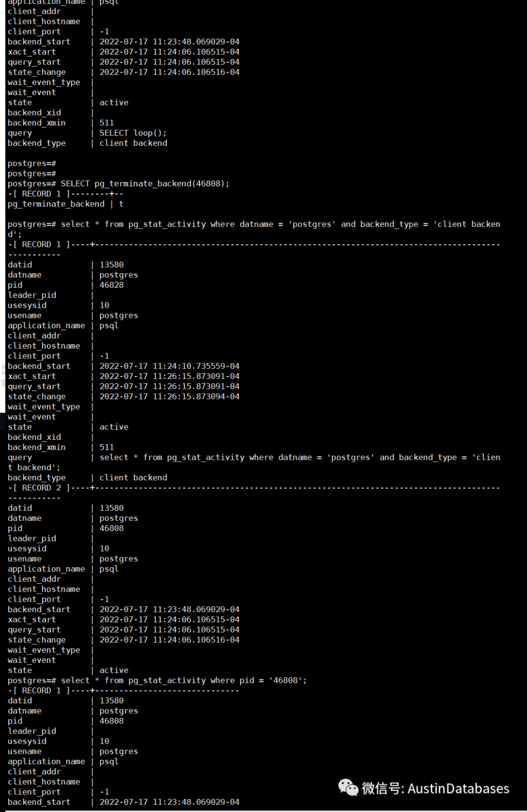Click the where pid = '46808' command line
The width and height of the screenshot is (527, 812).
click(183, 680)
